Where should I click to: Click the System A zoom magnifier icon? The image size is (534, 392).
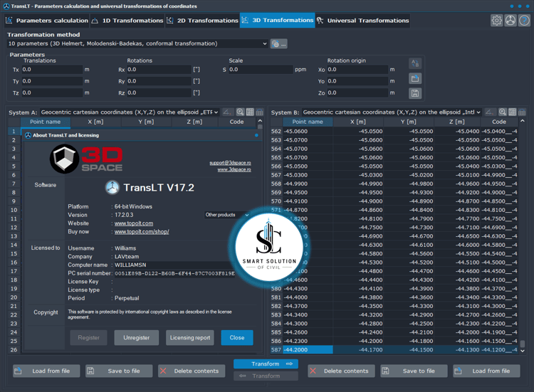pos(240,112)
